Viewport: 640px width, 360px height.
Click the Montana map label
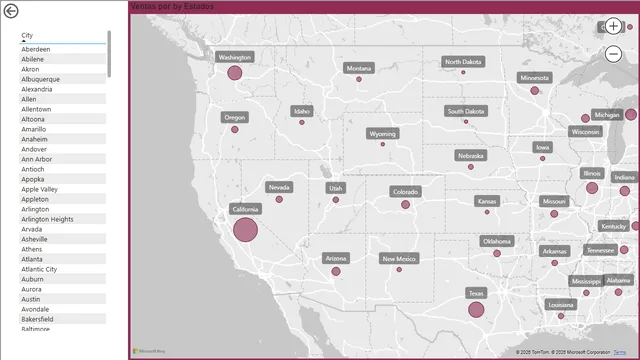pyautogui.click(x=359, y=68)
